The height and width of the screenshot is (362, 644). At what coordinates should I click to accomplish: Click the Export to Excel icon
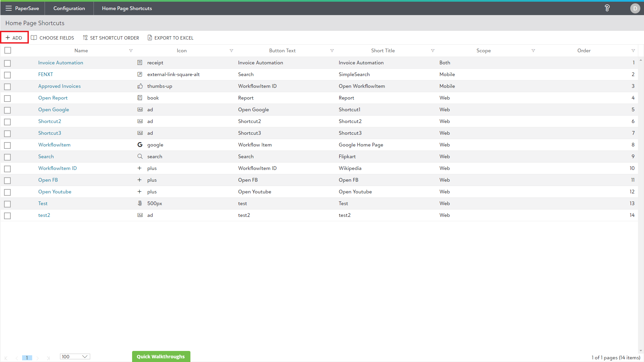(150, 38)
